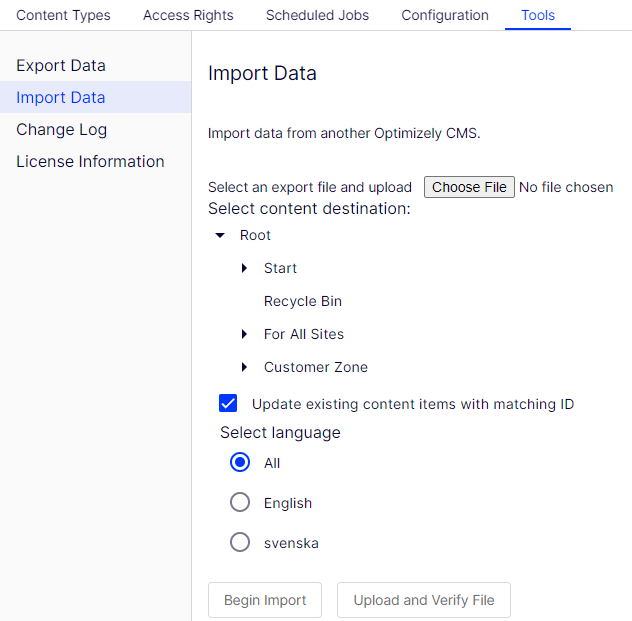Switch to the Access Rights tab
Image resolution: width=632 pixels, height=621 pixels.
coord(188,15)
